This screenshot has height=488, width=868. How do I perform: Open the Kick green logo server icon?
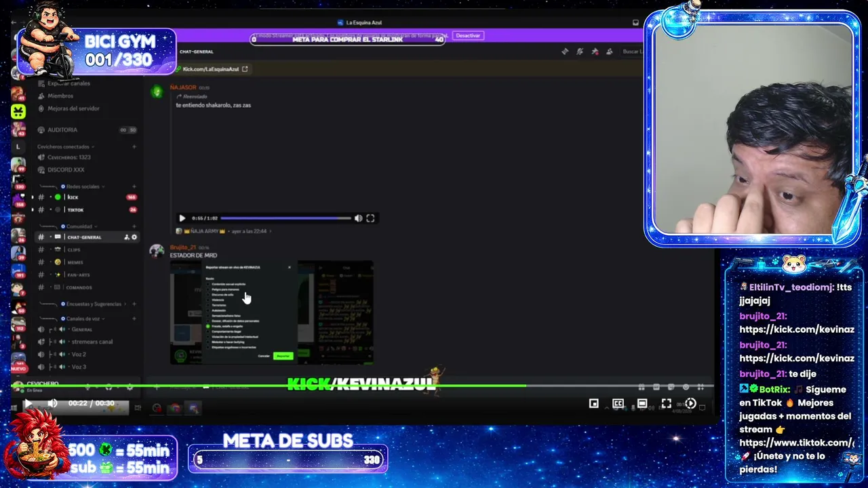(x=18, y=112)
